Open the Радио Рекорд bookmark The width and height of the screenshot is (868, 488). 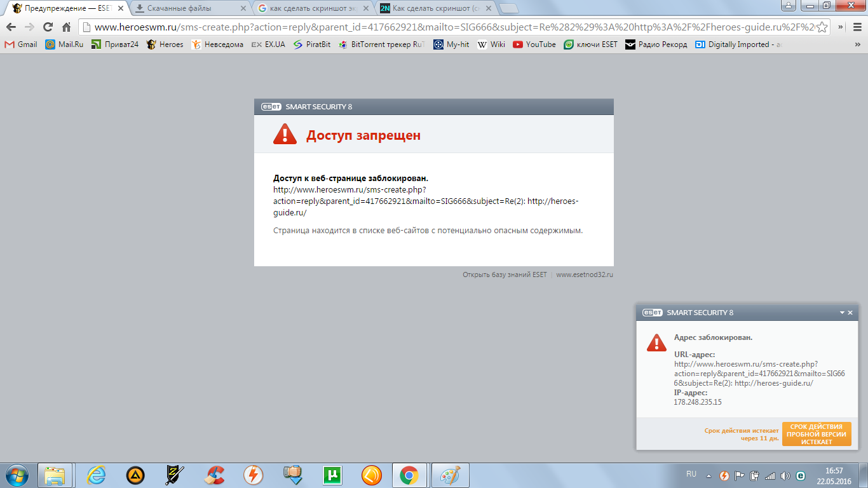[656, 44]
